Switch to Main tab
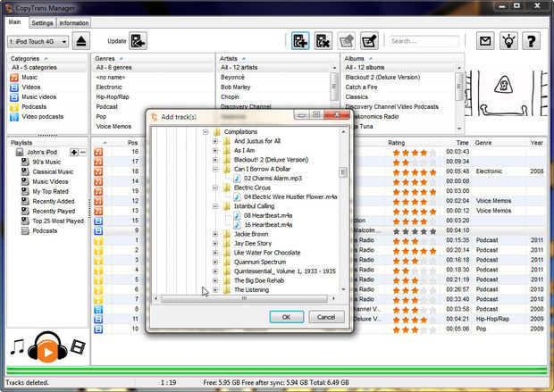This screenshot has width=554, height=392. click(14, 22)
